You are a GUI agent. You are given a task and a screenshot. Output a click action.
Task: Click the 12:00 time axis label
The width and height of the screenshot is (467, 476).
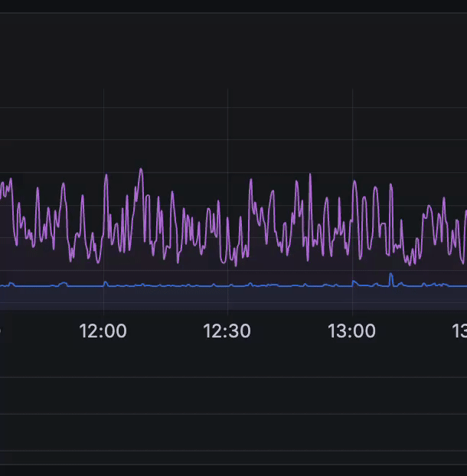103,331
